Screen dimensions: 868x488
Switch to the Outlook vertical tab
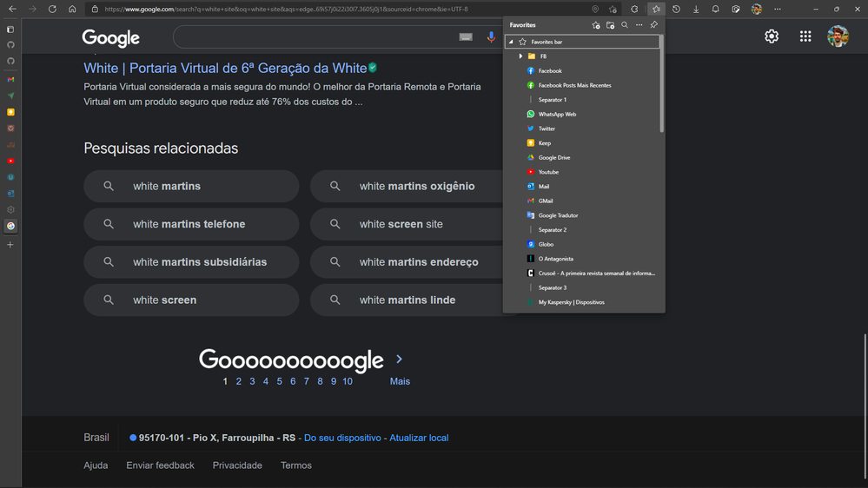pos(10,194)
